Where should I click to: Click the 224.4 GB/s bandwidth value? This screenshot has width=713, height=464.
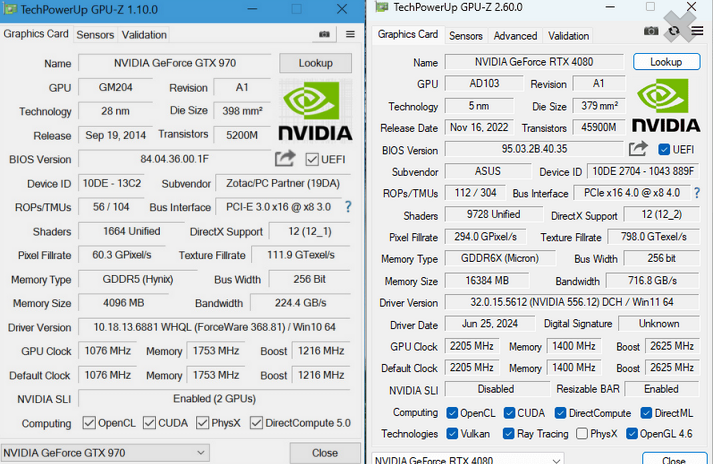(301, 303)
